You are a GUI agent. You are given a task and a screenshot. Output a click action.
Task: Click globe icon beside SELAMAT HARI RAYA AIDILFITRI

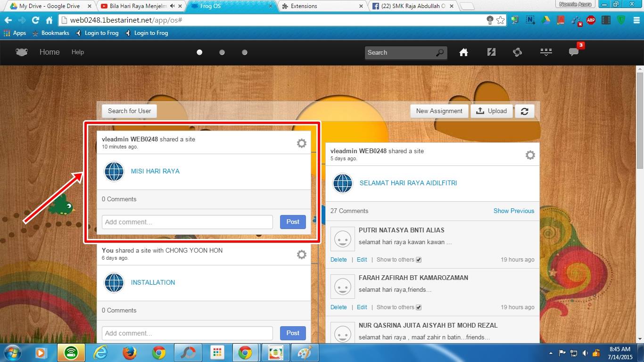click(x=343, y=183)
